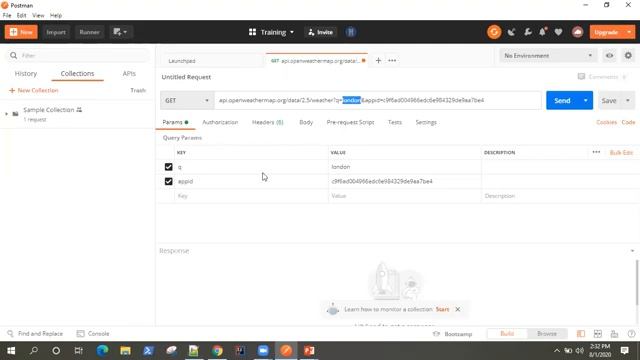Open the help question mark icon

pyautogui.click(x=631, y=334)
